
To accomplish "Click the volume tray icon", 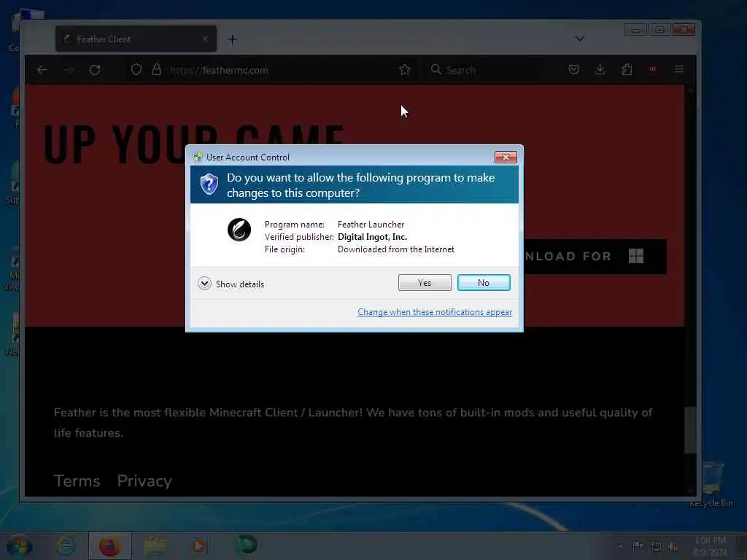I will [x=673, y=547].
